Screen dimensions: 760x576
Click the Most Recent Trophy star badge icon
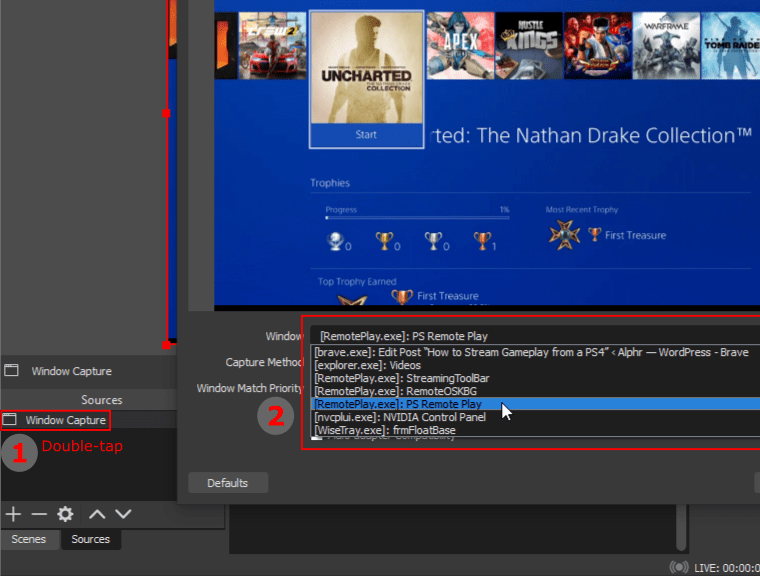[565, 235]
